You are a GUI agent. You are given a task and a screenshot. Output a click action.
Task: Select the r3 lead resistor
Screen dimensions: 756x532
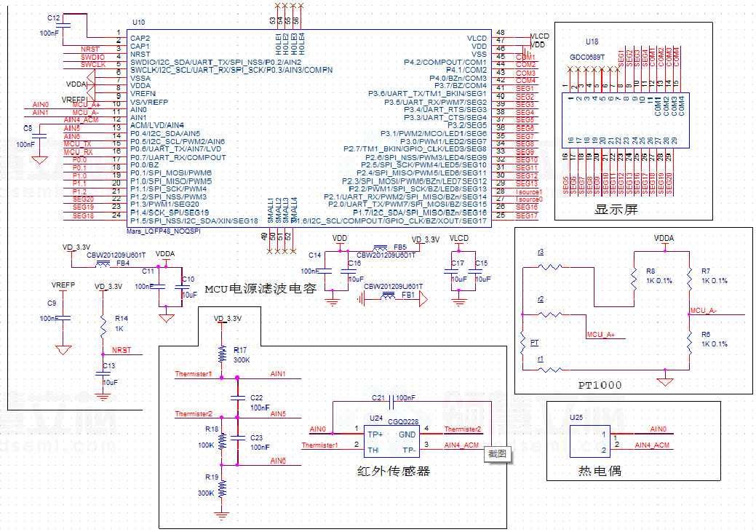550,266
